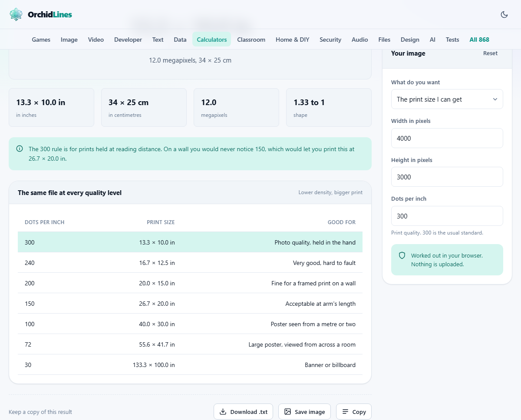Click the info icon in the green tip
Image resolution: width=521 pixels, height=420 pixels.
tap(20, 149)
